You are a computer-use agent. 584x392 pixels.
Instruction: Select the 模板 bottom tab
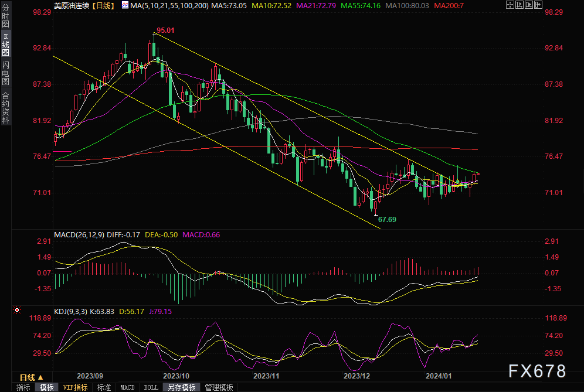click(x=46, y=387)
